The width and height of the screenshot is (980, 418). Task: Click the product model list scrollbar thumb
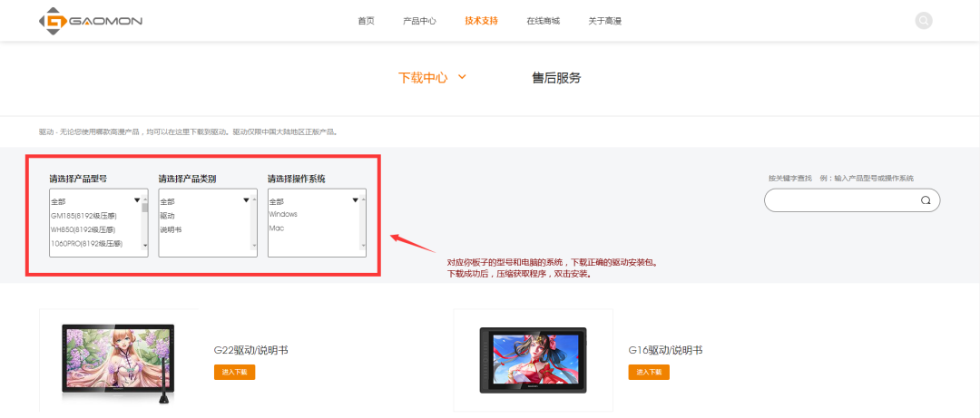click(x=145, y=208)
